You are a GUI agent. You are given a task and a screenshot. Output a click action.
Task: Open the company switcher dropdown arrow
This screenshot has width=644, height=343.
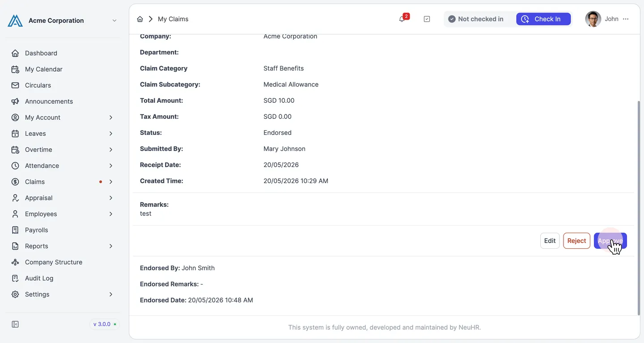[x=114, y=21]
